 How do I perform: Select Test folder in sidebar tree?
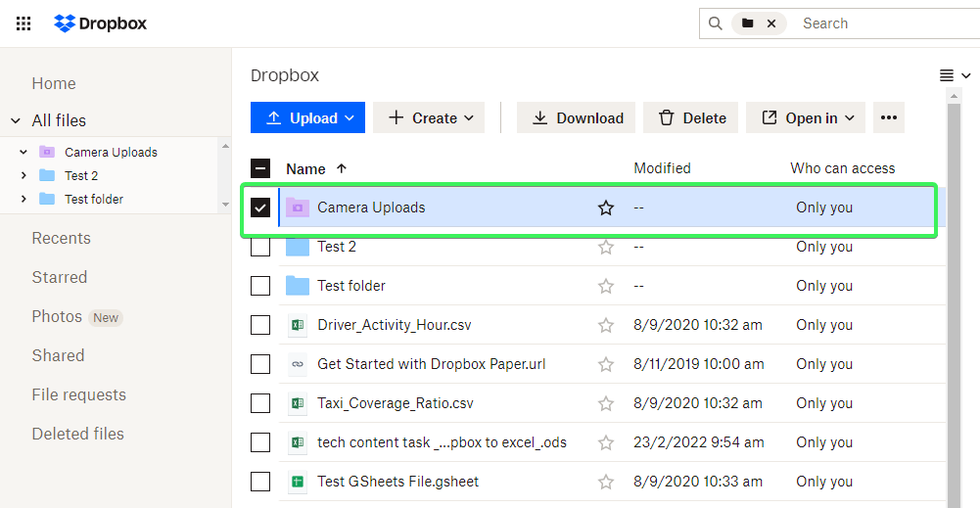click(94, 199)
